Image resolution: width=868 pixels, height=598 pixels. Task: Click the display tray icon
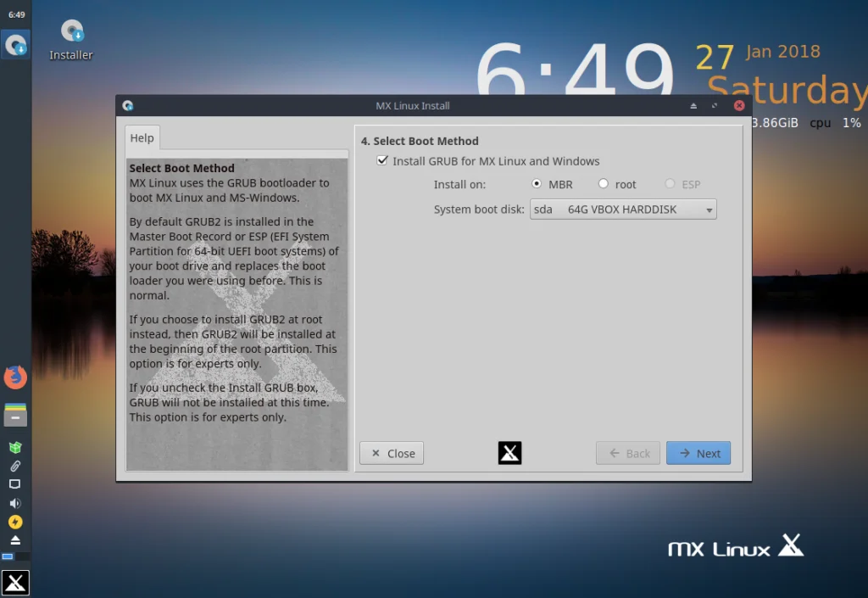[x=15, y=484]
